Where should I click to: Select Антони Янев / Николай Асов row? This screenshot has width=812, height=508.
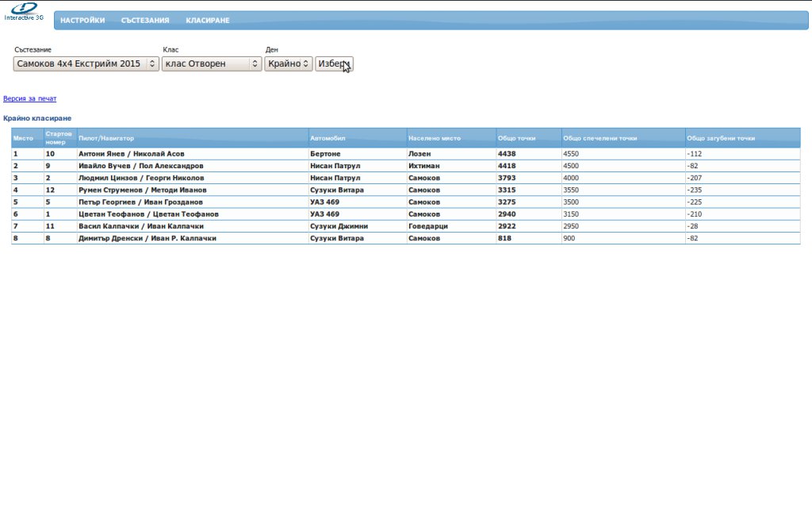click(x=406, y=154)
